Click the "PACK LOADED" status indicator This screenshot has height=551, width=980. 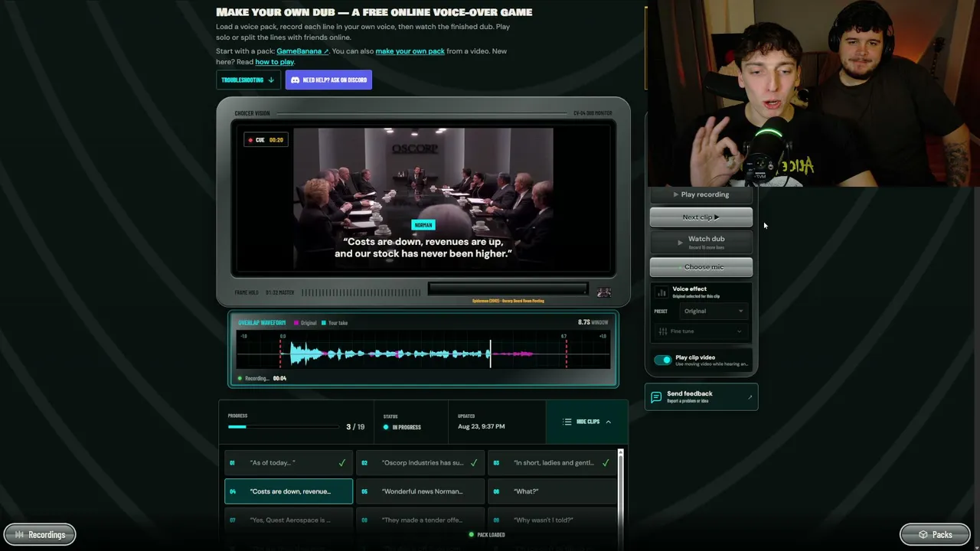pos(487,535)
